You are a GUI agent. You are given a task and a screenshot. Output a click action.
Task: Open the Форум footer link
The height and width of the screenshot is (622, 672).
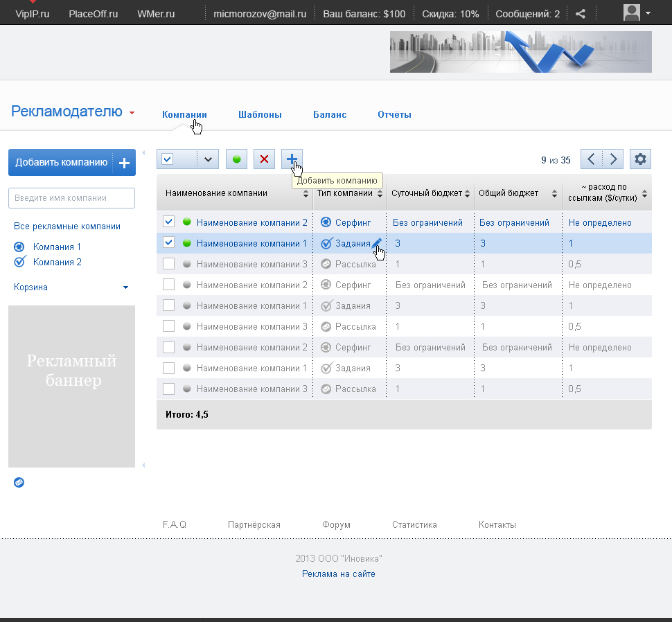coord(336,524)
